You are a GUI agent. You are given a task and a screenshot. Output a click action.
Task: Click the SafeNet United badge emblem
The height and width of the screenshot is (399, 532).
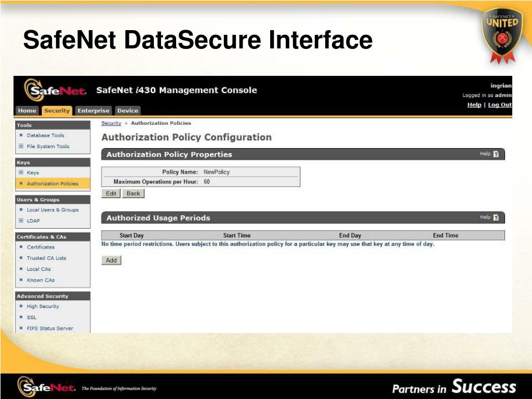tap(502, 36)
